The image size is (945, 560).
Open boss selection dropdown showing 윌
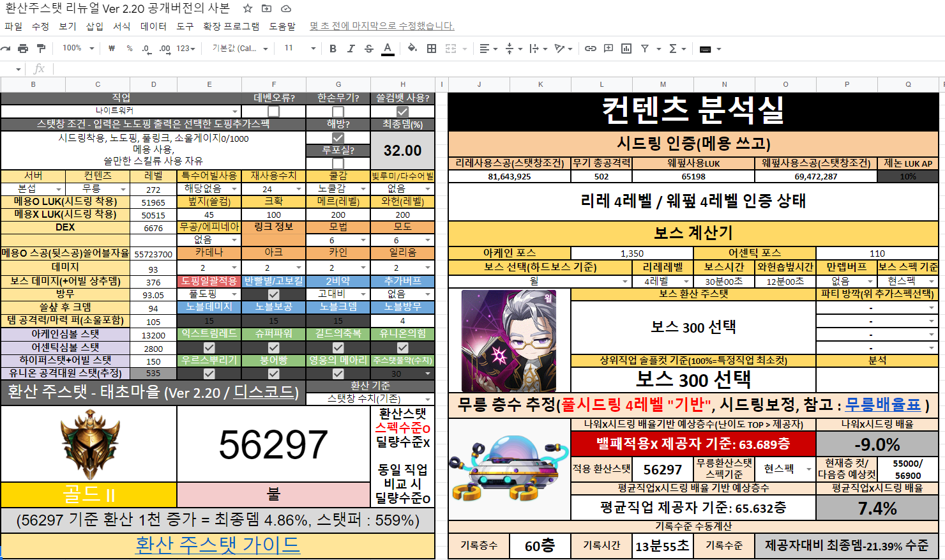624,282
